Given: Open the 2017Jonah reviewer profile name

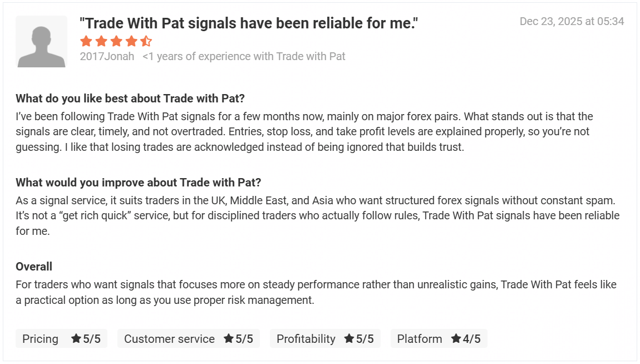Looking at the screenshot, I should tap(107, 56).
